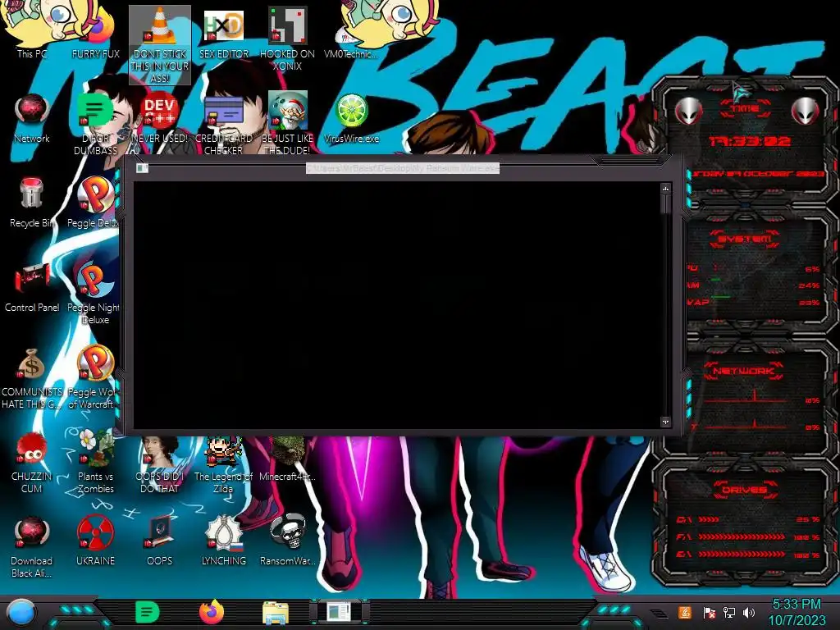Viewport: 840px width, 630px height.
Task: Open the RansomWar... skull icon
Action: point(287,541)
